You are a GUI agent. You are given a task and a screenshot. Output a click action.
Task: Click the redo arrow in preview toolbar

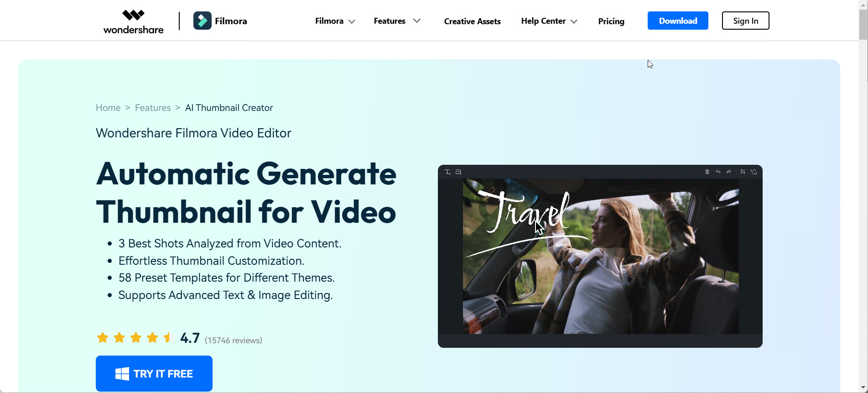tap(729, 172)
